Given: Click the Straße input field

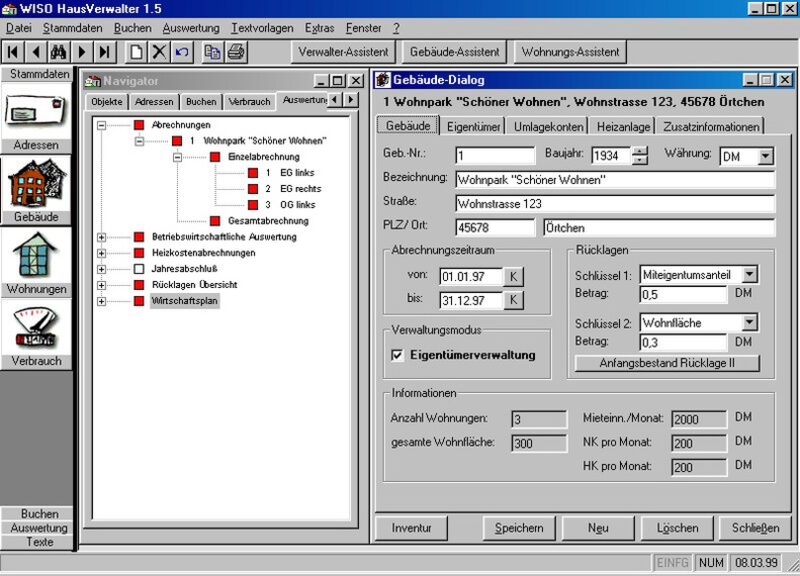Looking at the screenshot, I should click(615, 204).
